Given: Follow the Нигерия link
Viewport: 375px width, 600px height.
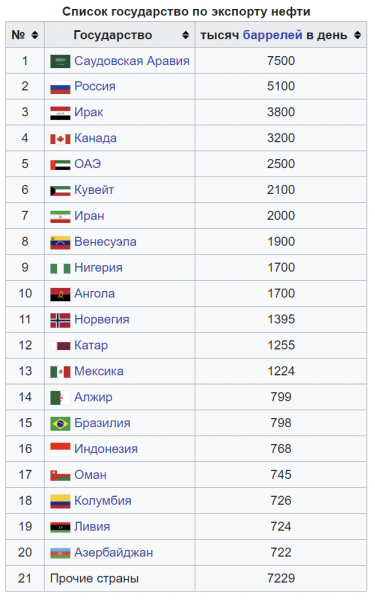Looking at the screenshot, I should [x=98, y=267].
